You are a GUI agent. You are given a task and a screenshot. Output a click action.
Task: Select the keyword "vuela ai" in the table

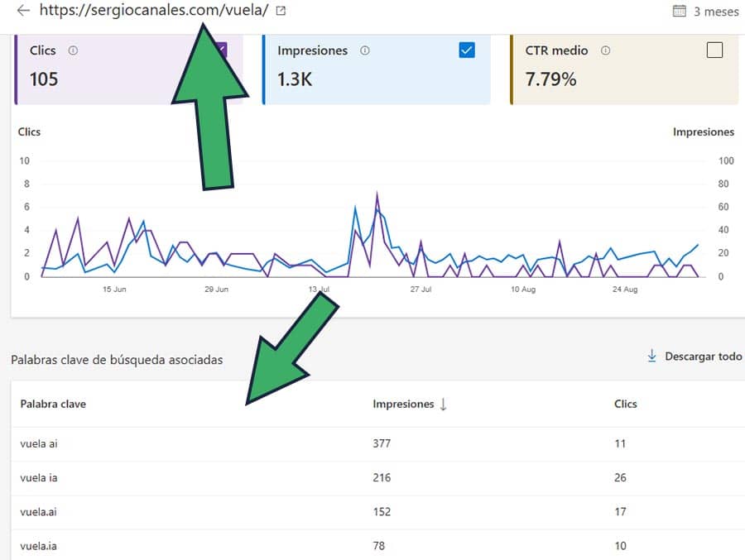(x=38, y=444)
